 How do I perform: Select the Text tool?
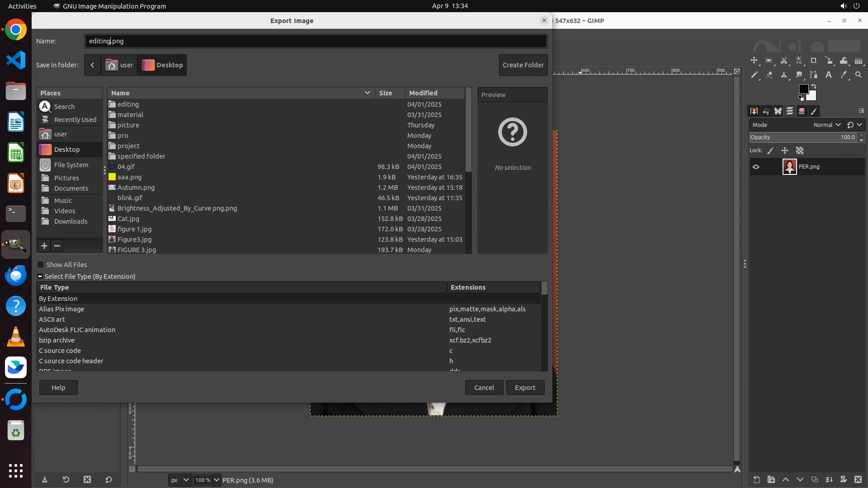pyautogui.click(x=829, y=75)
